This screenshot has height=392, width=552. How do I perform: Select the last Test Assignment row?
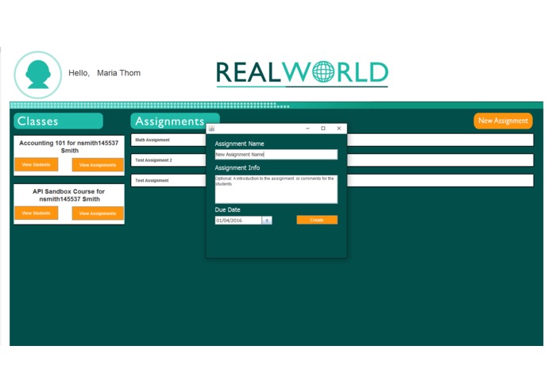168,180
